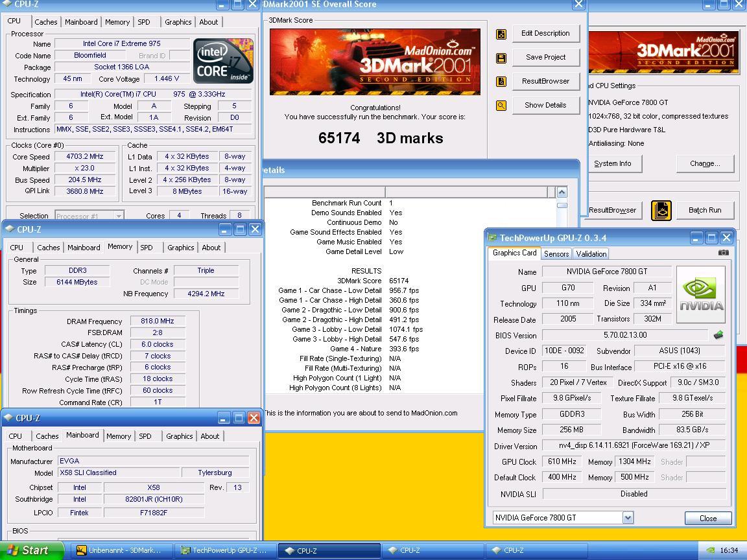Click the 3DMark2001 banner in score window
747x560 pixels.
[375, 62]
